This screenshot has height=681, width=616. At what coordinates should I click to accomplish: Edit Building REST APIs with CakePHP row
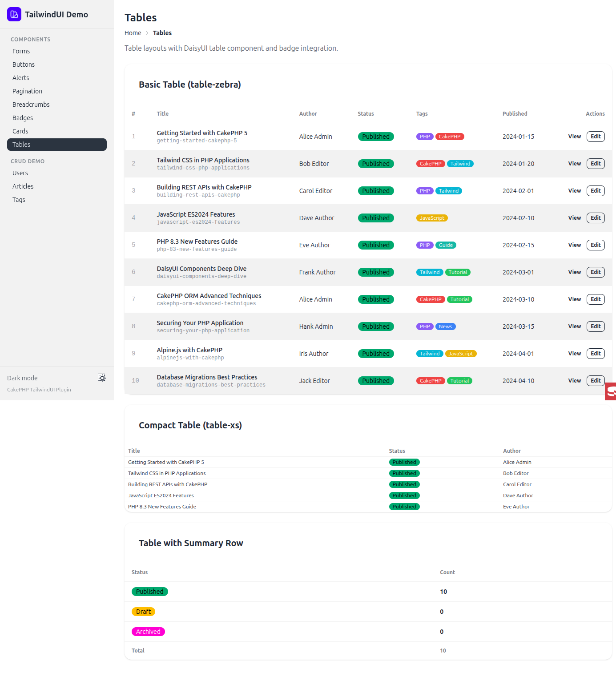tap(596, 191)
